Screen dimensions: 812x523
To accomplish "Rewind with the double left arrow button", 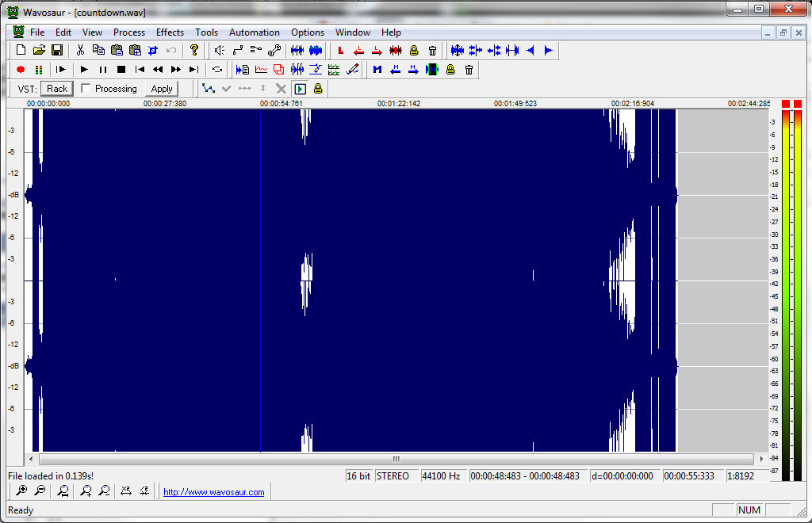I will pyautogui.click(x=158, y=69).
